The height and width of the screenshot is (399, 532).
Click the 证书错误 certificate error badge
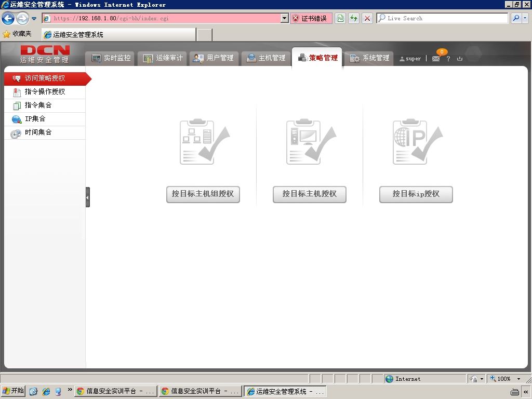311,18
